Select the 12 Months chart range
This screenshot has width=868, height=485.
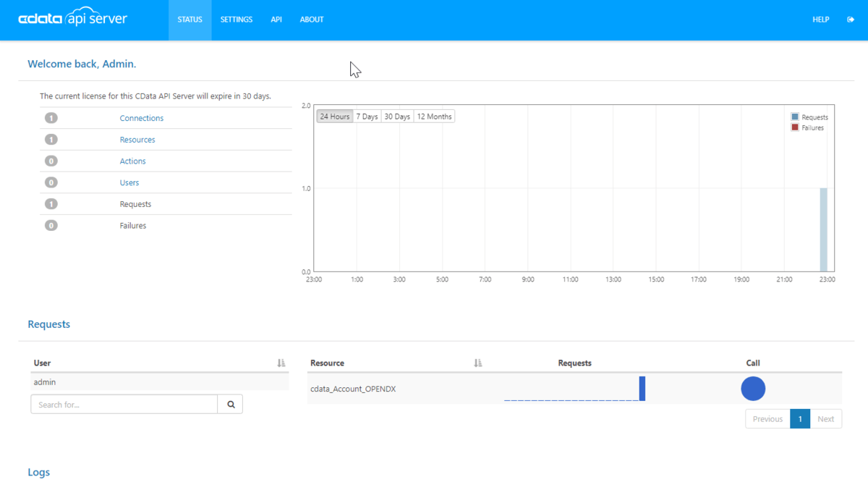click(x=434, y=117)
